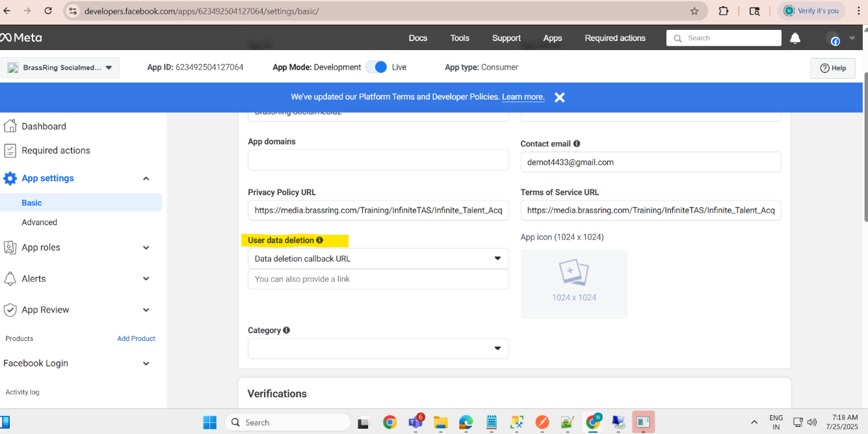This screenshot has height=434, width=868.
Task: Expand the Alerts section
Action: 146,278
